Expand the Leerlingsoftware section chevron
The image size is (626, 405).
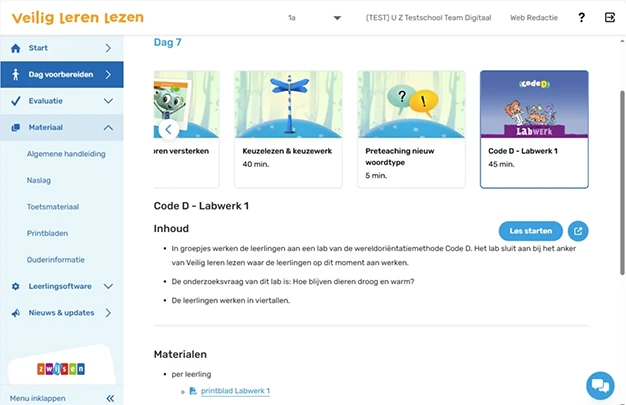coord(108,286)
